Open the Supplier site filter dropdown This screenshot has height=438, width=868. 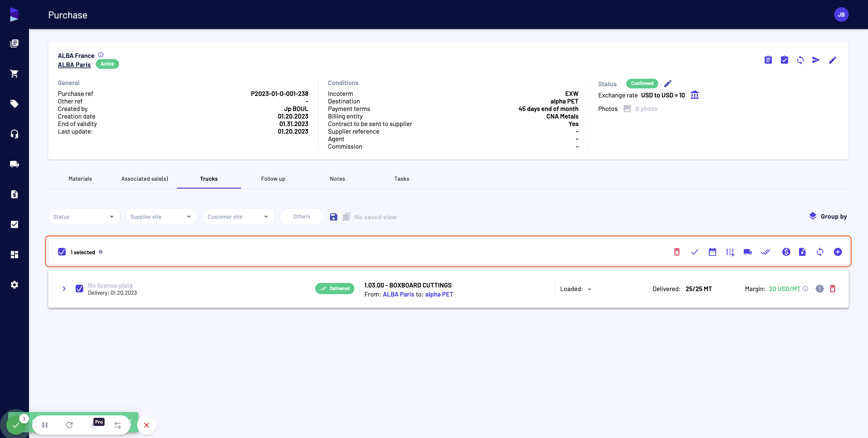click(x=162, y=217)
